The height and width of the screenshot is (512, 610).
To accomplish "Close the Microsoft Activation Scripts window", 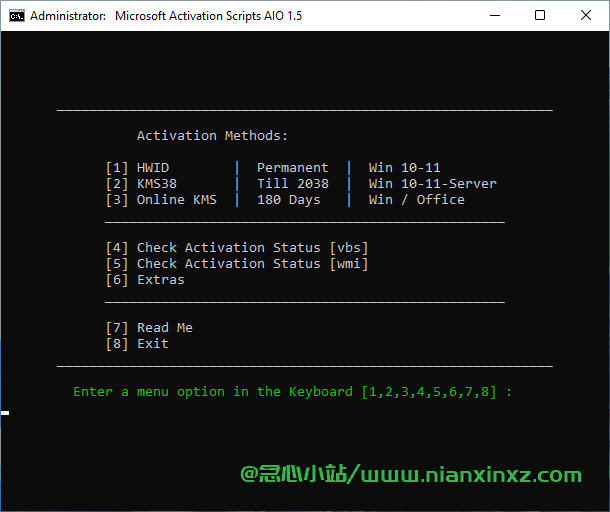I will coord(585,16).
